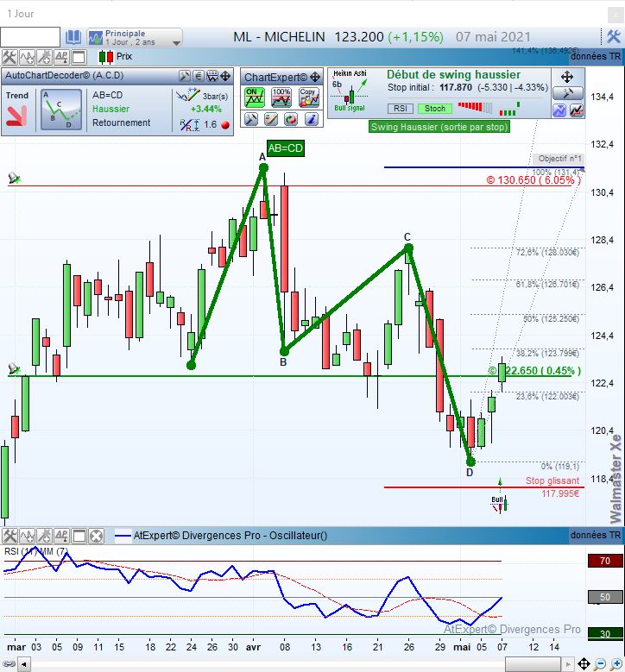Toggle ChartExpert ON button
Viewport: 625px width, 672px height.
pyautogui.click(x=255, y=97)
